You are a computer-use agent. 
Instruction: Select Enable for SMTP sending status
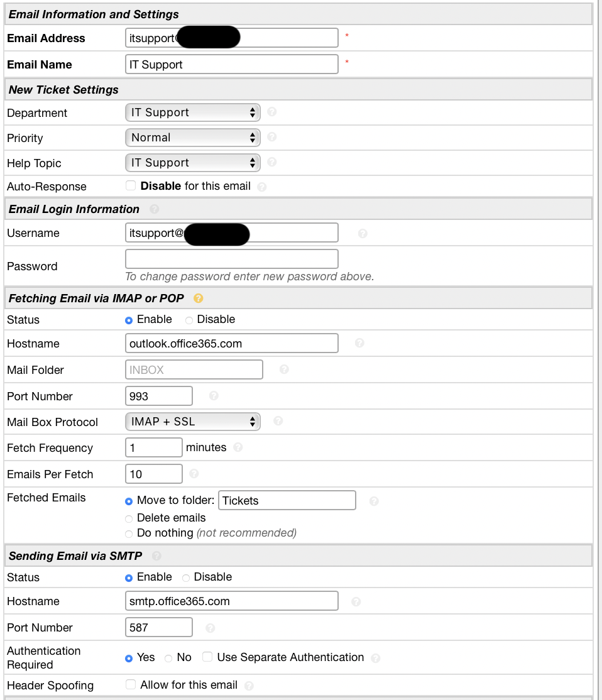(x=129, y=578)
